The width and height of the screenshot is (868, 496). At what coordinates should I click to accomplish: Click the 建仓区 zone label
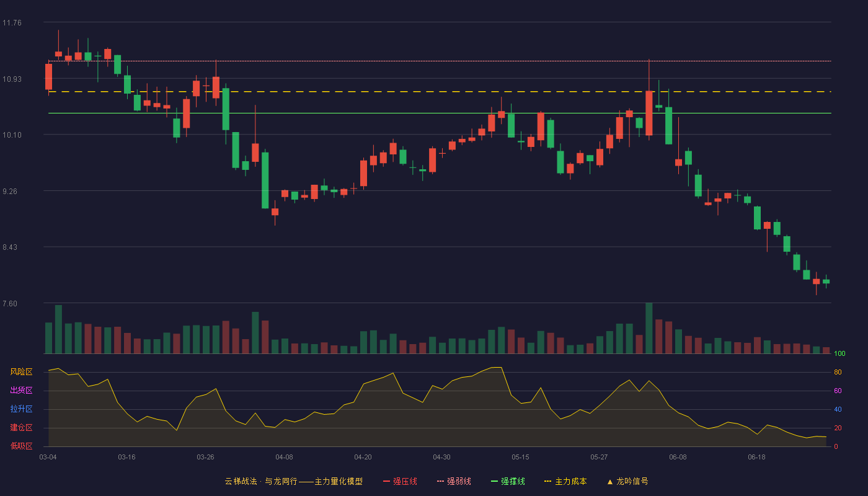pyautogui.click(x=21, y=428)
